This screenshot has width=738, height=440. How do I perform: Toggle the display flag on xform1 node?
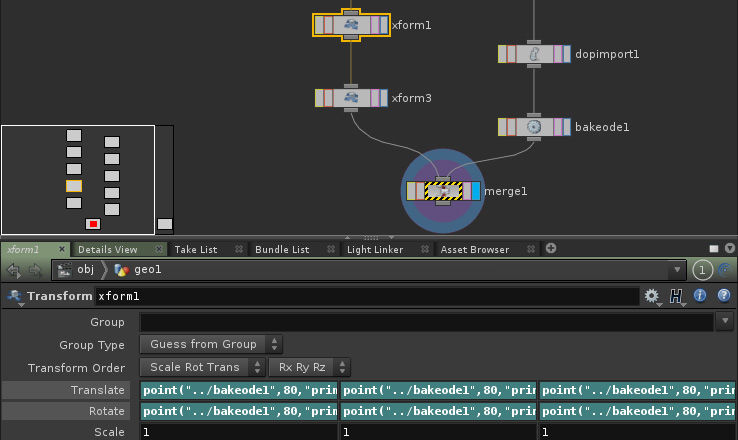(x=382, y=25)
